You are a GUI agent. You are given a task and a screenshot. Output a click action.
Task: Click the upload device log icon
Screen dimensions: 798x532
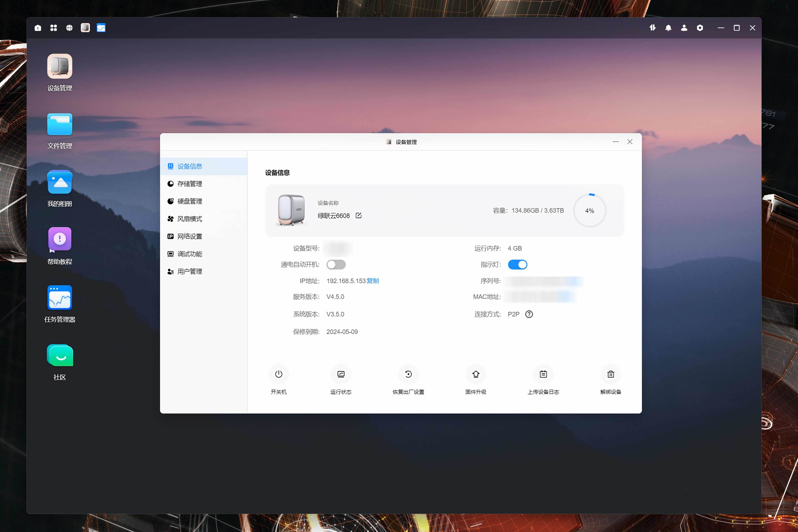click(x=543, y=374)
